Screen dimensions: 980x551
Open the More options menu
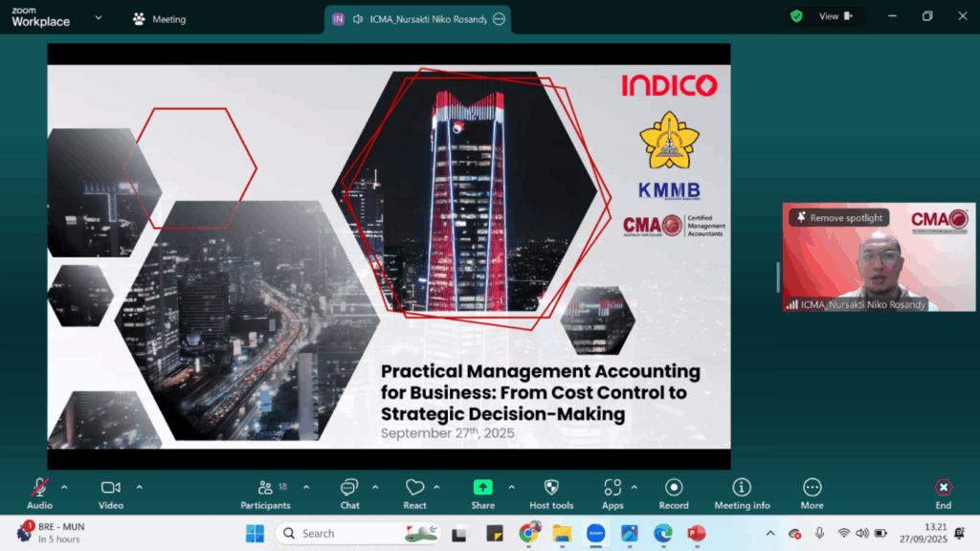click(x=812, y=493)
